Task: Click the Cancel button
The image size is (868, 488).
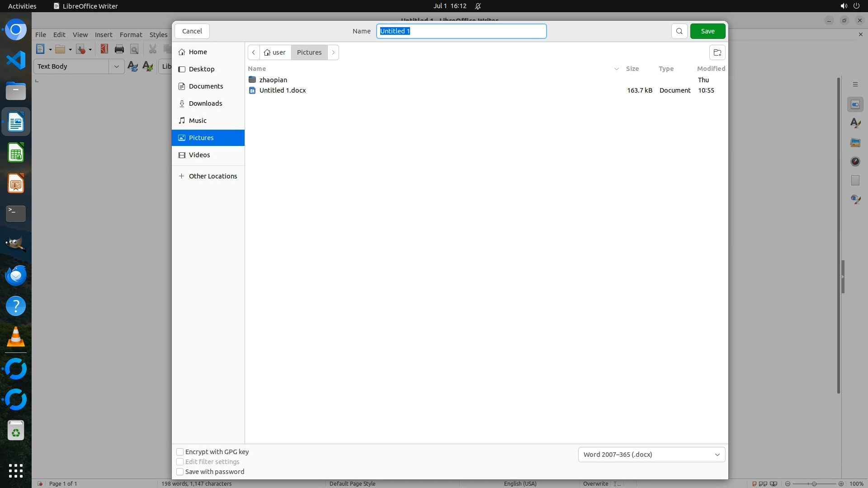Action: 192,31
